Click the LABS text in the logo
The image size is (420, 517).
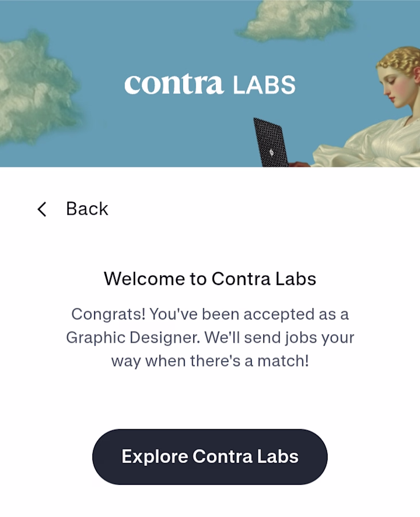[x=264, y=85]
